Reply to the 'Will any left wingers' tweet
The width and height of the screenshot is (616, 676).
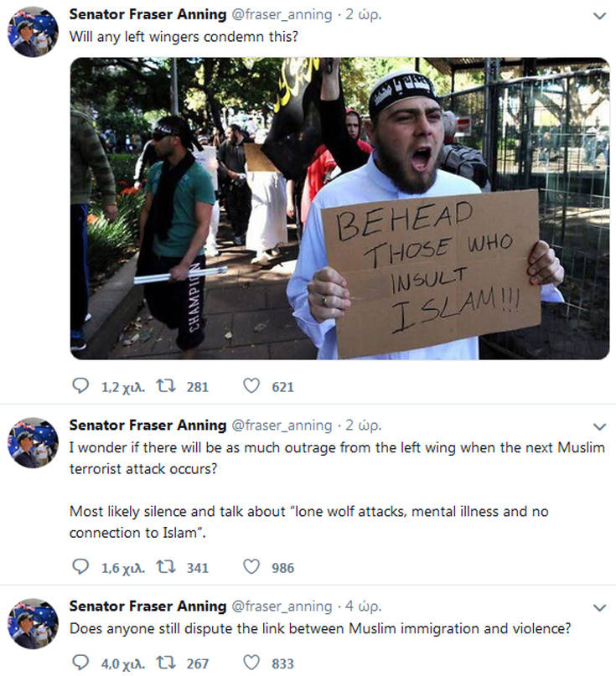[x=81, y=386]
